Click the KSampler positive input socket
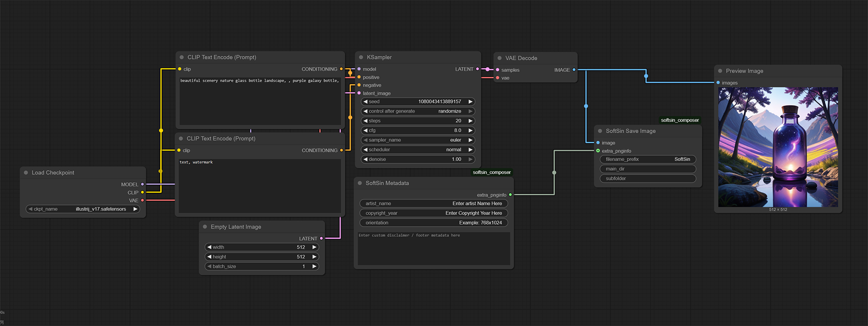The image size is (868, 326). (359, 77)
